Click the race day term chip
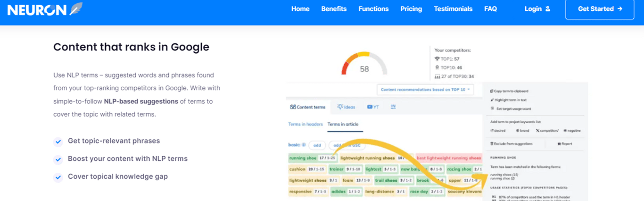 [426, 192]
